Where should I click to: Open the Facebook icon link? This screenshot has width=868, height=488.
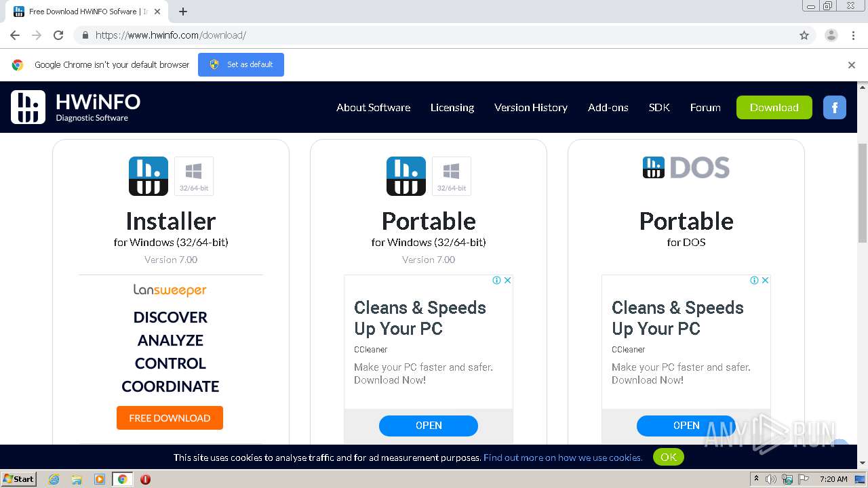tap(834, 107)
